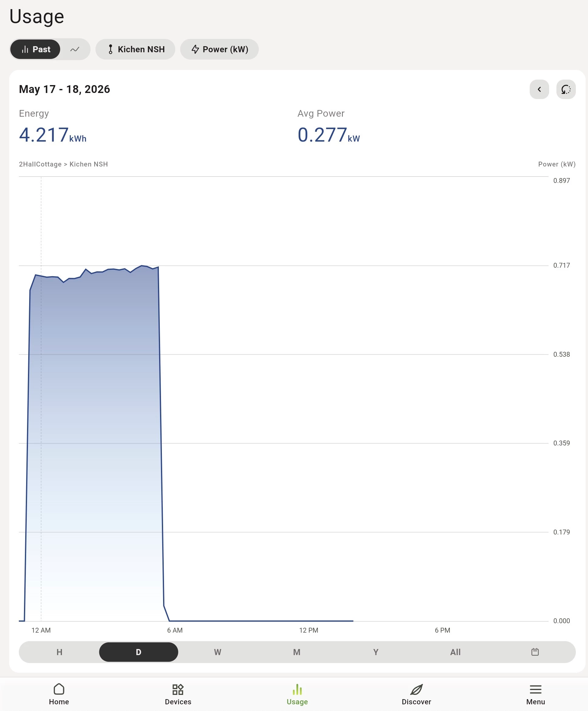Open the Discover leaf icon
Viewport: 588px width, 711px height.
tap(416, 689)
